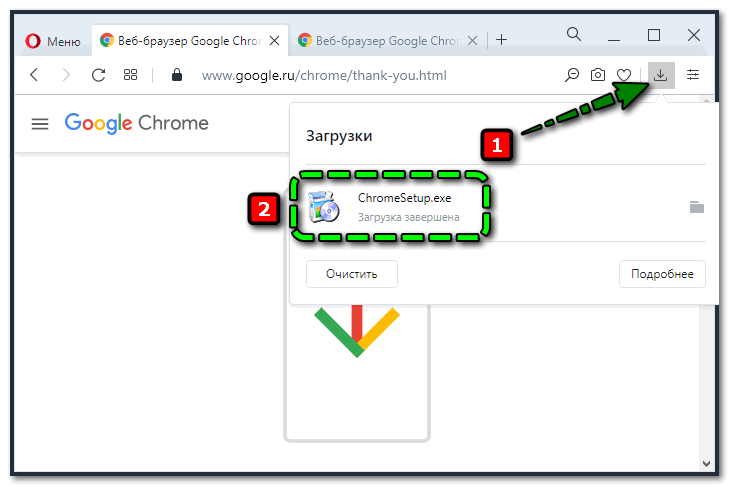Click Очистить to clear downloads

point(351,274)
